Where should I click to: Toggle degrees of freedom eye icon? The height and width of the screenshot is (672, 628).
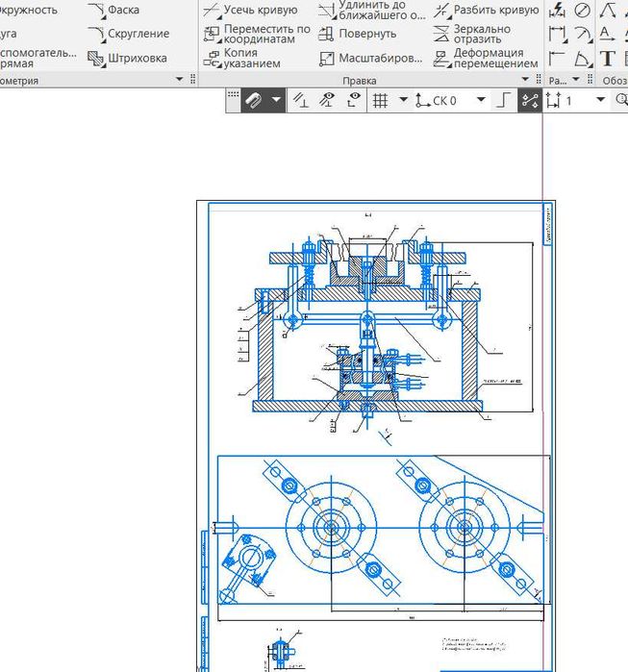354,100
